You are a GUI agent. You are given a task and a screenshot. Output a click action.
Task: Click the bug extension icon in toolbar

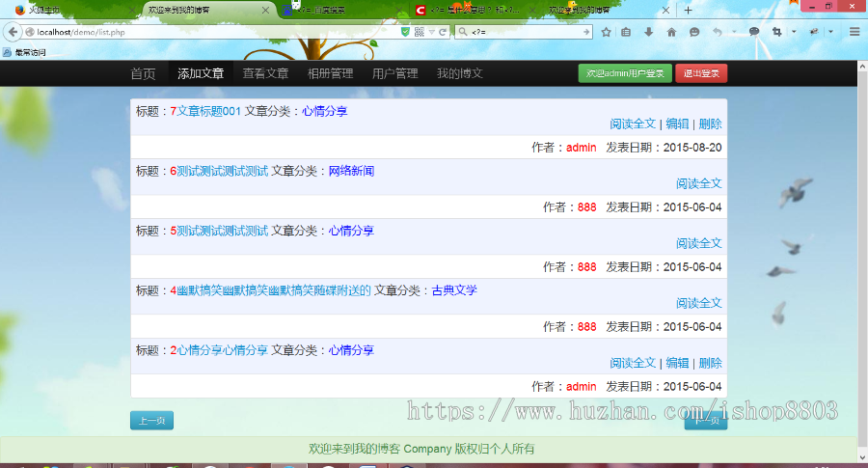pos(814,32)
